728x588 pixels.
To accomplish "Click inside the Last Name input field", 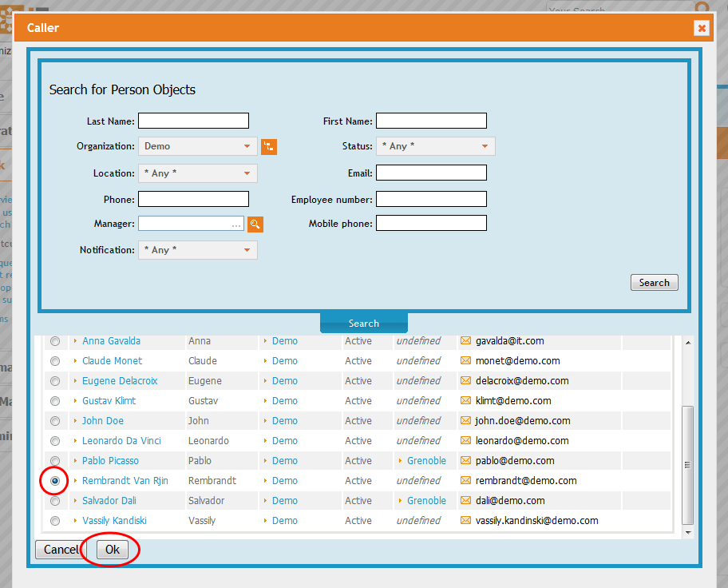I will tap(192, 121).
